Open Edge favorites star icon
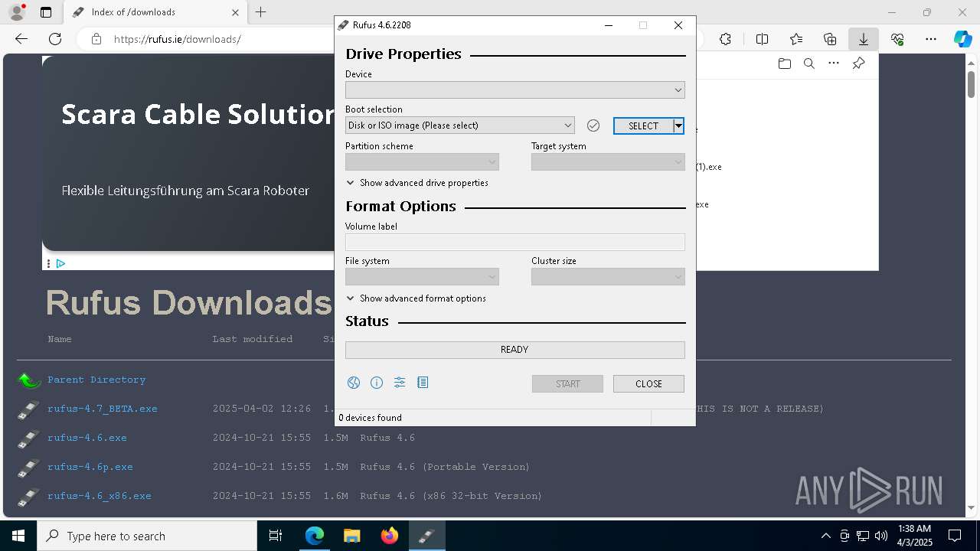 pos(796,39)
